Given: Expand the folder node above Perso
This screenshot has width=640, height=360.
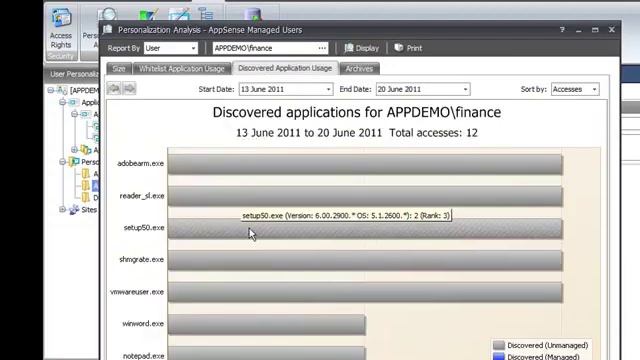Looking at the screenshot, I should pyautogui.click(x=74, y=150).
